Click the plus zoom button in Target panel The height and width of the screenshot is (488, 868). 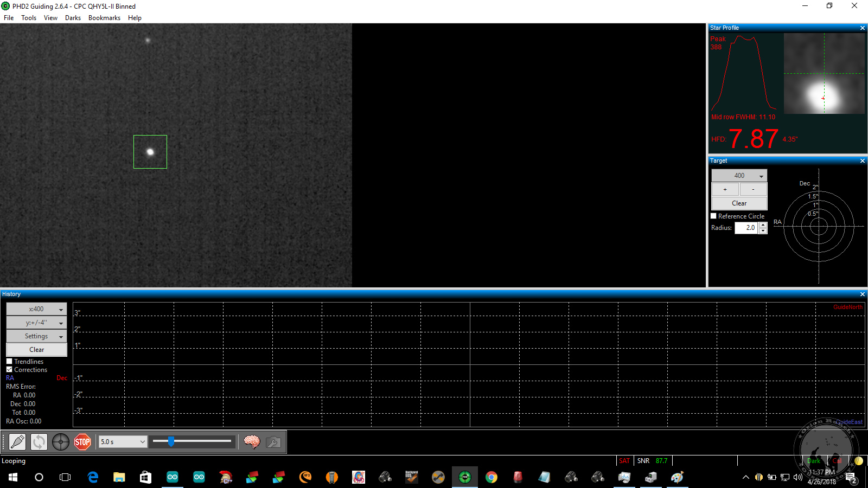pyautogui.click(x=725, y=189)
